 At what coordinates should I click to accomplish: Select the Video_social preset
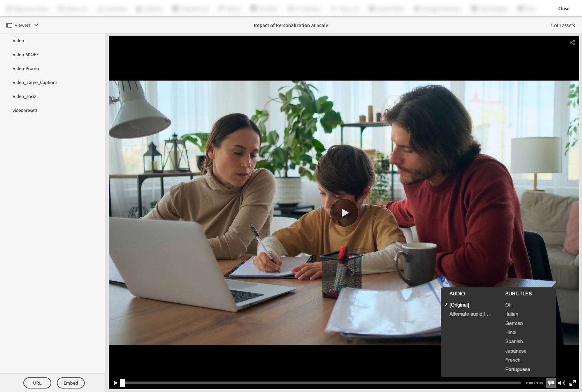25,96
